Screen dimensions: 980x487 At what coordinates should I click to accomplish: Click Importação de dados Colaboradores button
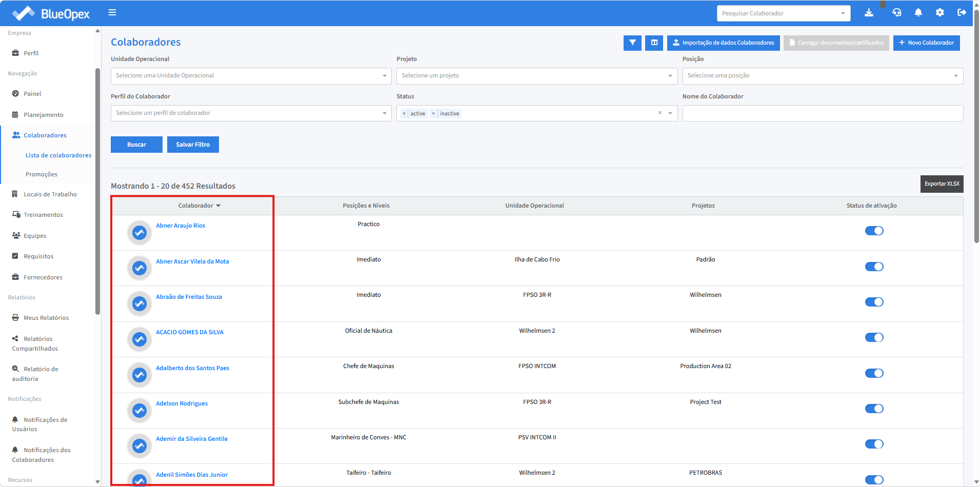(723, 43)
